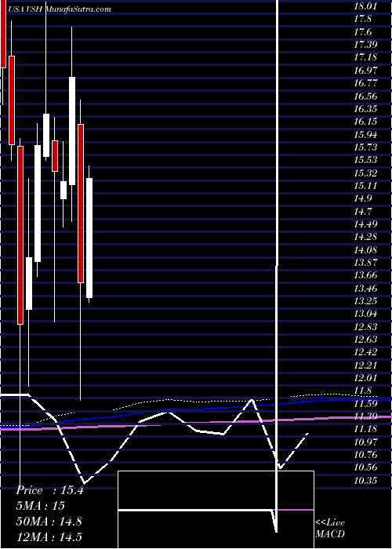This screenshot has height=549, width=392.
Task: Select the 15.11 price axis label
Action: [x=365, y=186]
